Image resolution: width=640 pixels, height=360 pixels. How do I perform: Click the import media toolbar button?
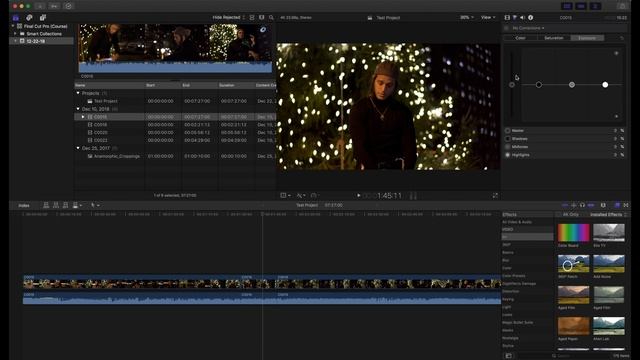[40, 6]
